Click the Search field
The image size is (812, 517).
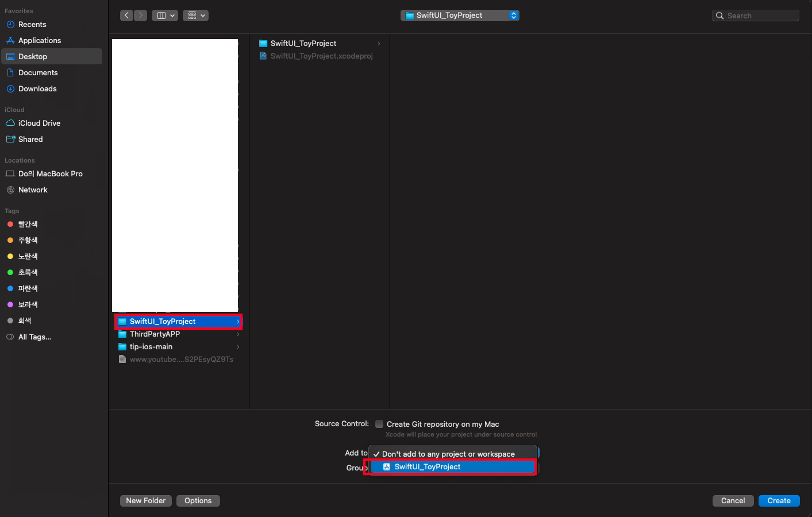point(756,16)
